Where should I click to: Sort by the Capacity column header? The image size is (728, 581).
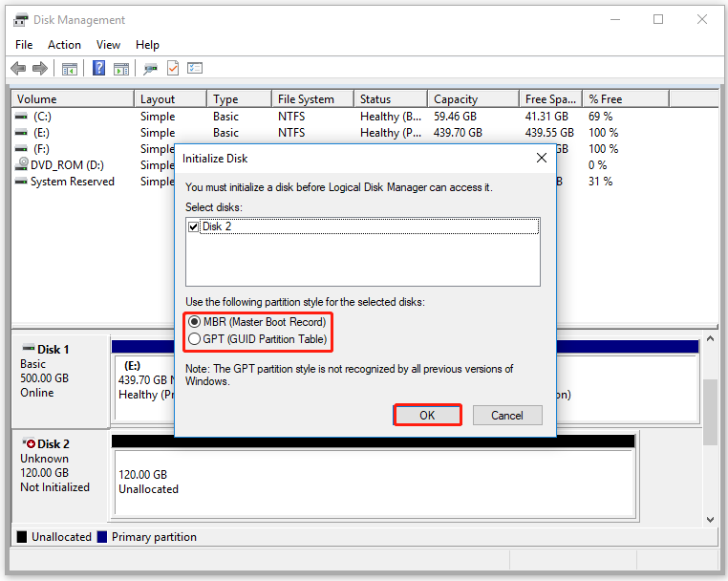coord(474,99)
